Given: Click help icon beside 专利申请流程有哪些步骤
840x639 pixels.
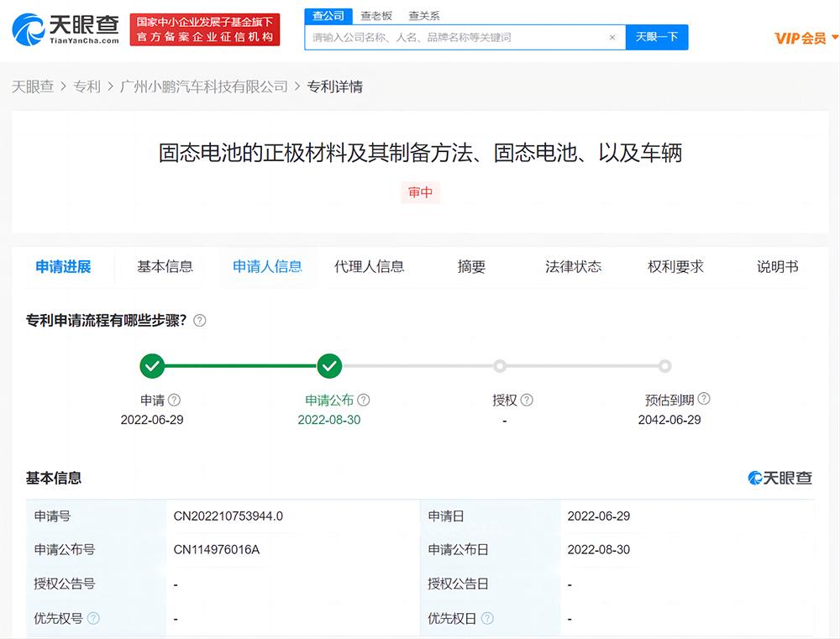Looking at the screenshot, I should click(x=200, y=321).
